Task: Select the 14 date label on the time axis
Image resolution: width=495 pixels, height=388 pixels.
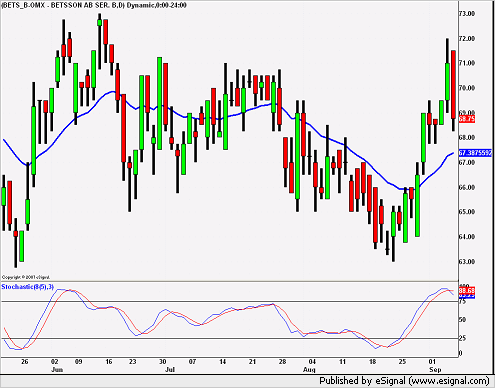Action: coord(222,362)
